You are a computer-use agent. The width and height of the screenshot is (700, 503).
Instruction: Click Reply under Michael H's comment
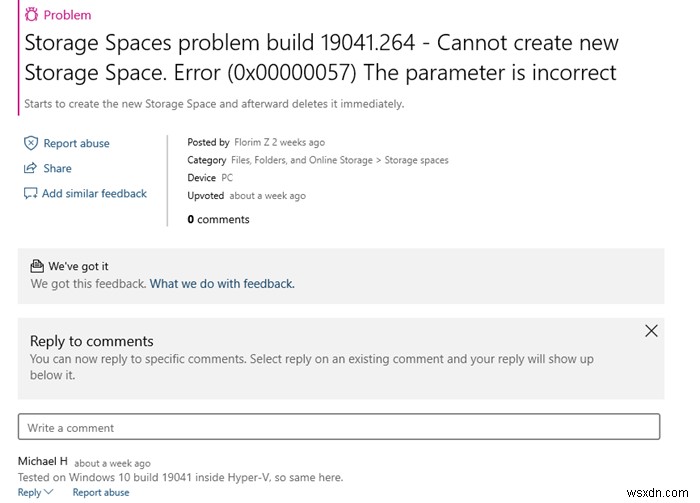(x=30, y=492)
